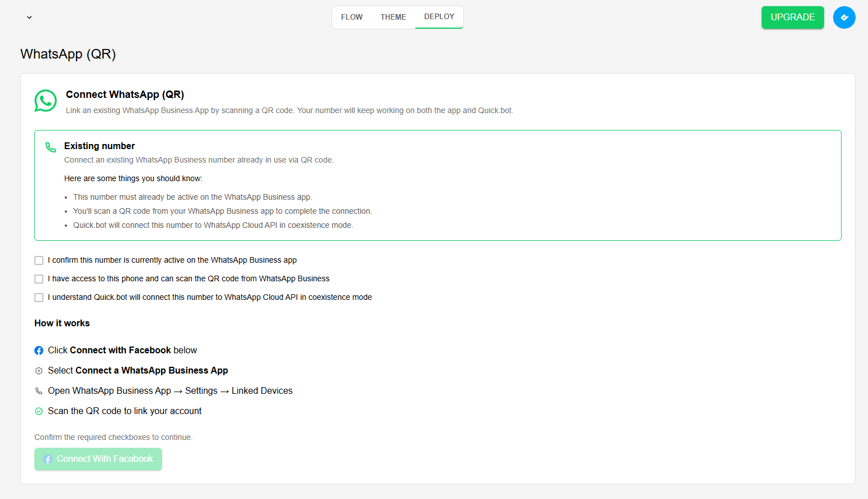
Task: Click 'You'll scan a QR code' bullet text
Action: coord(222,211)
